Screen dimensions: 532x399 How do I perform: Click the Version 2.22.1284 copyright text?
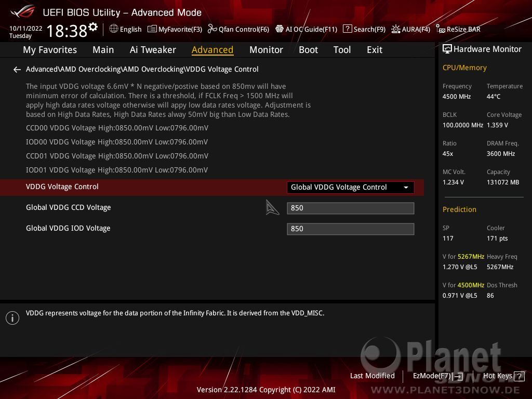click(x=266, y=390)
